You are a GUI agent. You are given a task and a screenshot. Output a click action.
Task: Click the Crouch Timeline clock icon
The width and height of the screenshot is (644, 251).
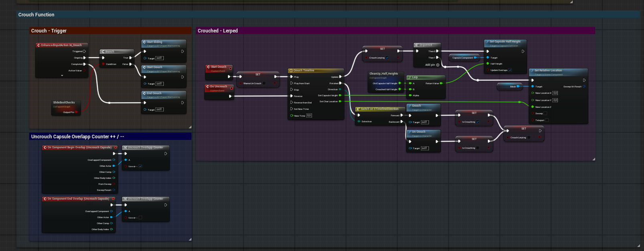tap(291, 71)
